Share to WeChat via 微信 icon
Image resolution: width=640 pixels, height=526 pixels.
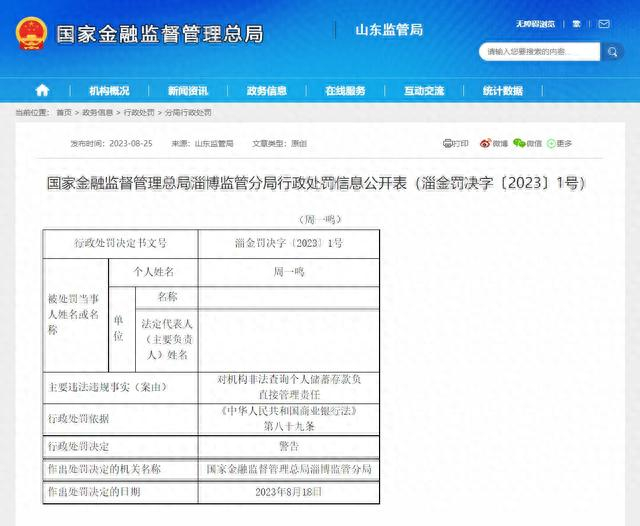pyautogui.click(x=527, y=143)
